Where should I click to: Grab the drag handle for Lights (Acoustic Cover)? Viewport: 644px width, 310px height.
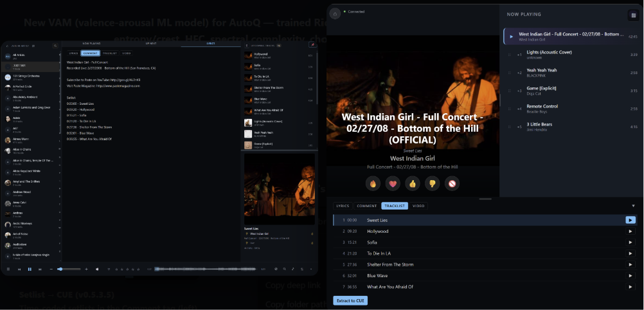(x=510, y=55)
